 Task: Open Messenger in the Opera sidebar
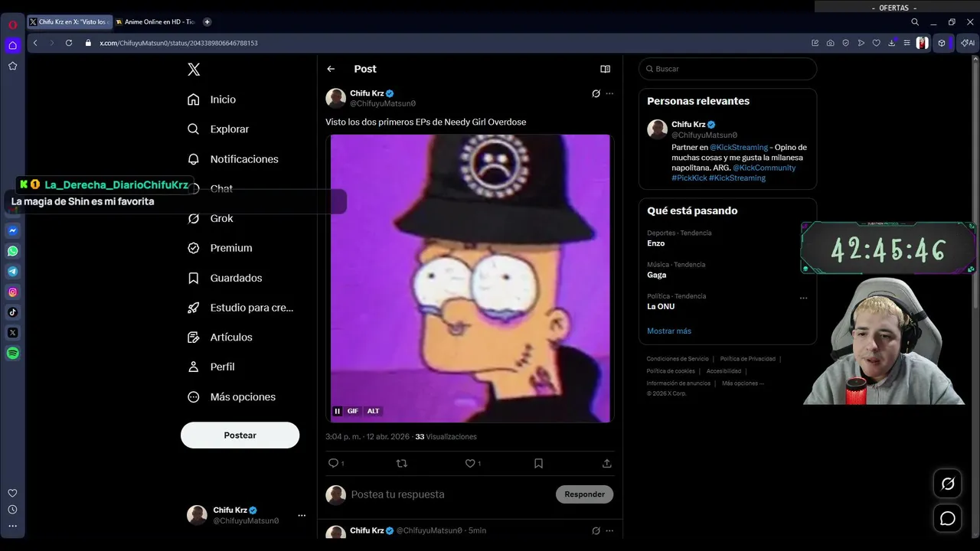(x=12, y=230)
